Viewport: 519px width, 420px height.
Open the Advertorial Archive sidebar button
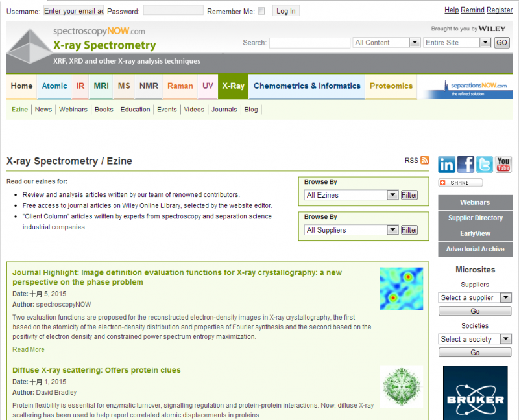pyautogui.click(x=475, y=249)
